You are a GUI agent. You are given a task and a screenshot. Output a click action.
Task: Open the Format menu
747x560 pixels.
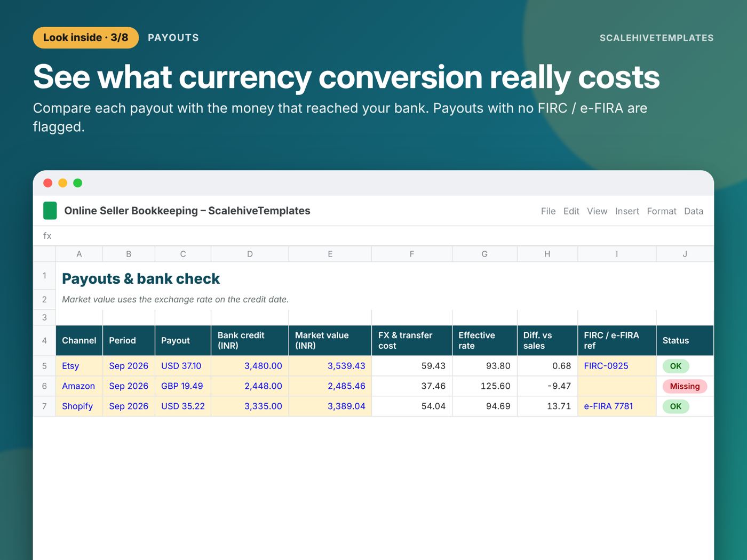point(662,211)
